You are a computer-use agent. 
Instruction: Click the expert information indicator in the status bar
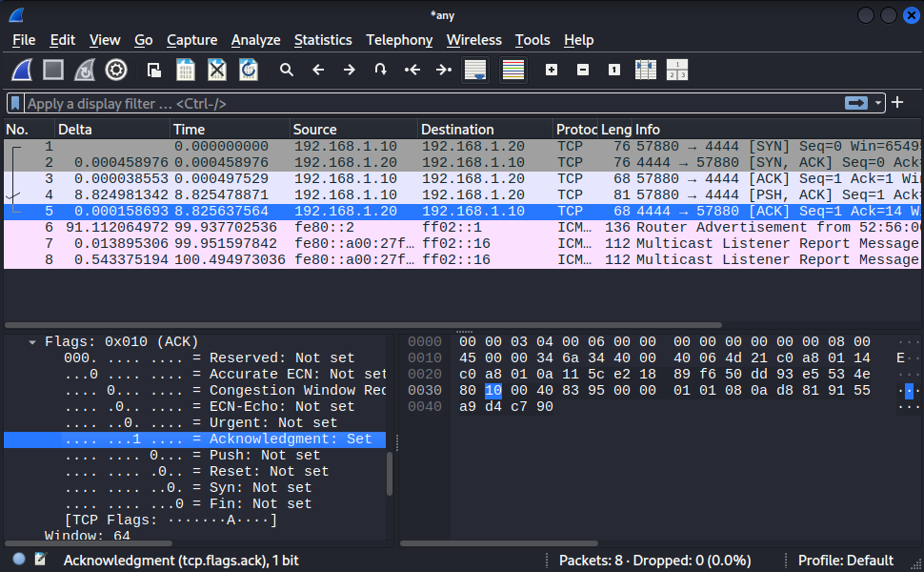[x=19, y=560]
